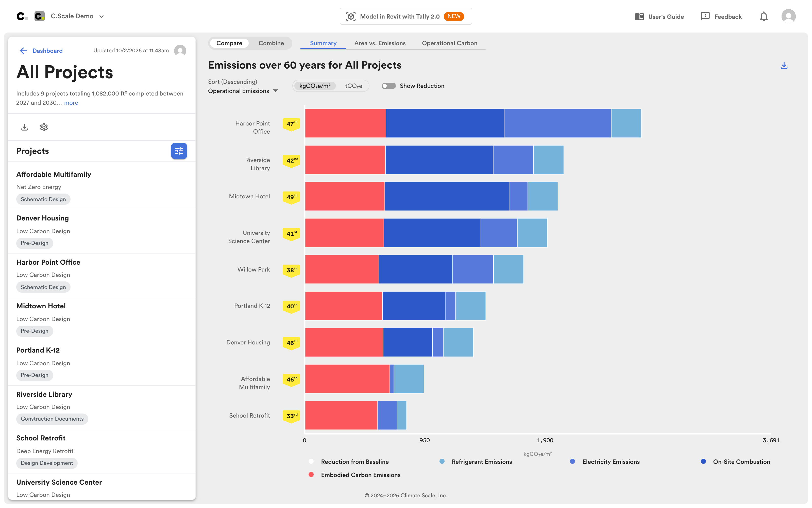This screenshot has width=812, height=508.
Task: Click Riverside Library 42nd percentile badge
Action: [291, 161]
